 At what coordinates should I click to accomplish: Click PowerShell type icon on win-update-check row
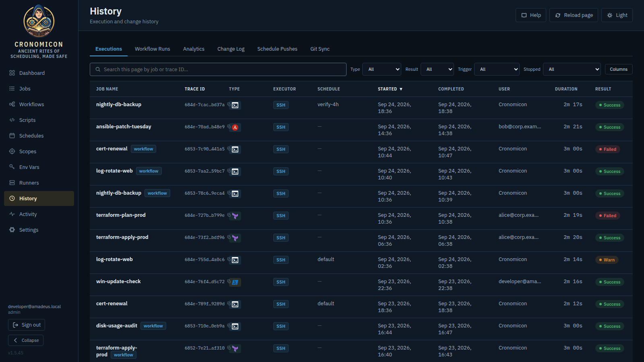(x=235, y=282)
